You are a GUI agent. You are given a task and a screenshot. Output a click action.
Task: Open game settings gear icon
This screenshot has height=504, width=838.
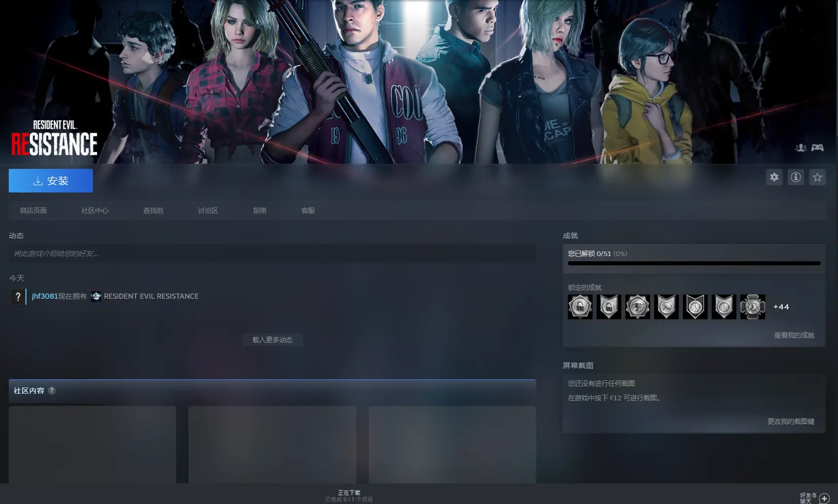click(774, 177)
